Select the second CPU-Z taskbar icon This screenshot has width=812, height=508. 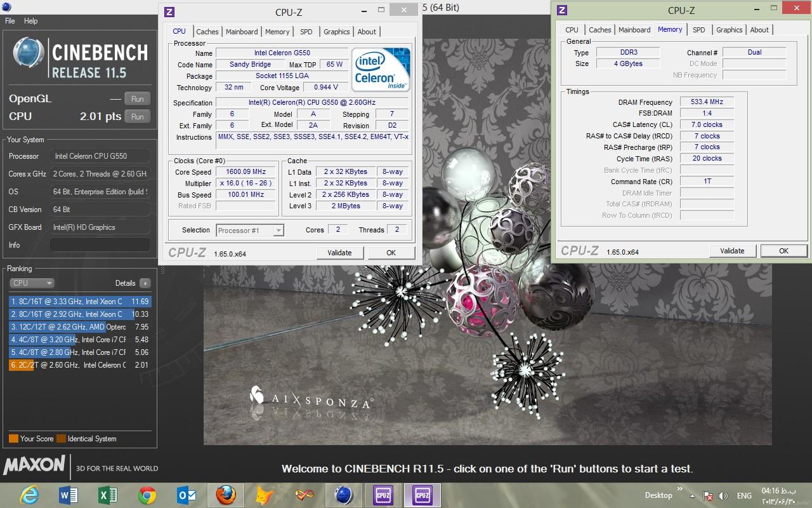(x=422, y=495)
